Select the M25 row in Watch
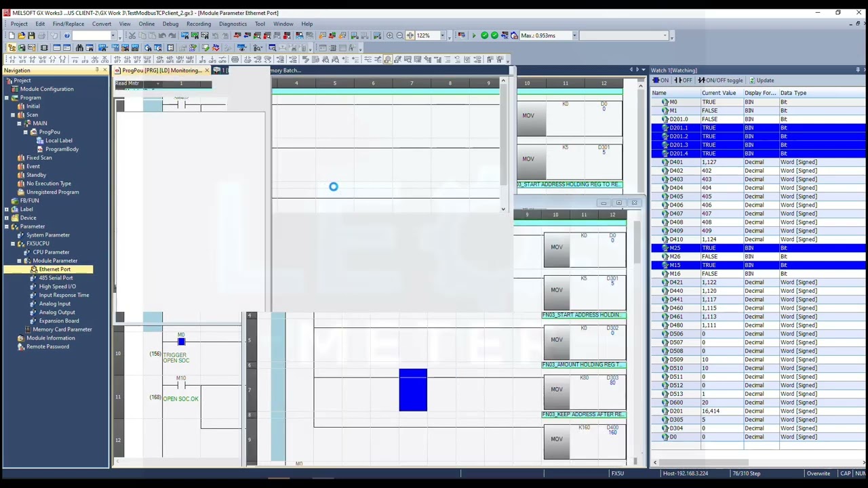The width and height of the screenshot is (868, 488). (x=758, y=248)
